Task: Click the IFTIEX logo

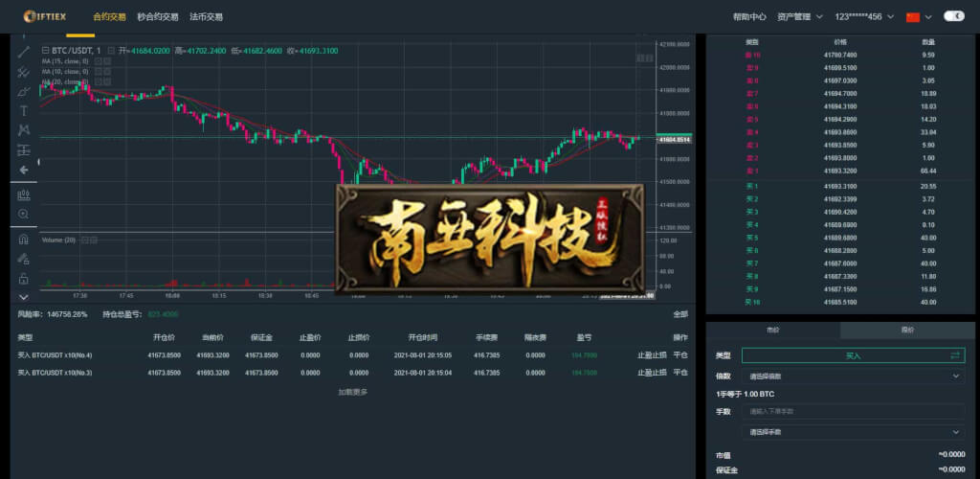Action: (x=44, y=16)
